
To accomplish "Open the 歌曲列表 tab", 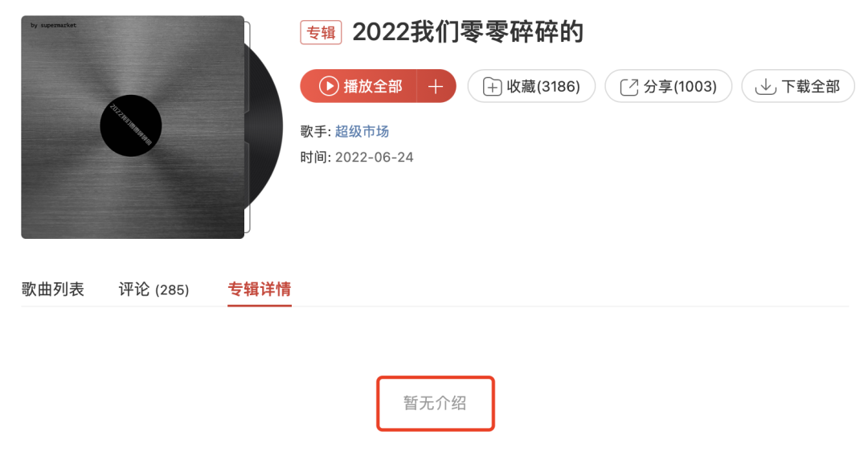I will tap(52, 290).
